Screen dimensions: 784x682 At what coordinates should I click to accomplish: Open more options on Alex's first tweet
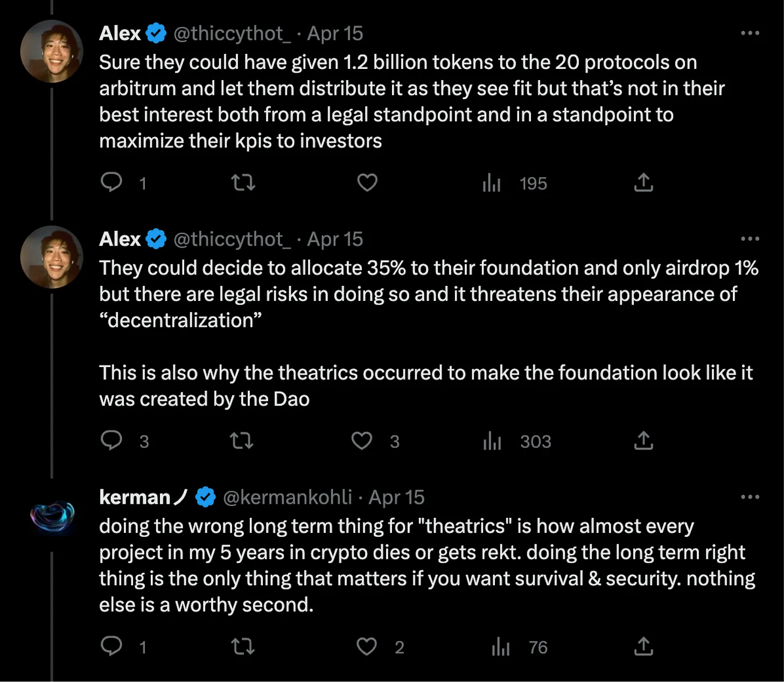point(750,33)
